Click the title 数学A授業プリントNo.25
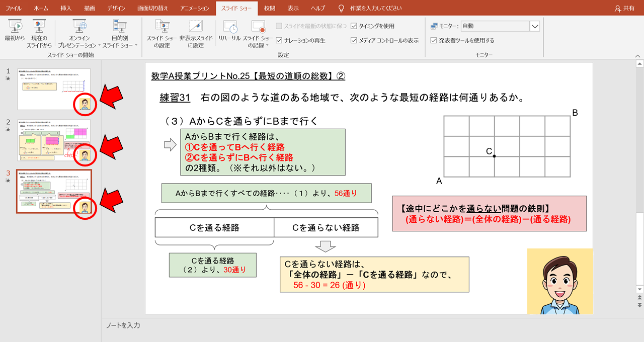Image resolution: width=644 pixels, height=342 pixels. 249,76
